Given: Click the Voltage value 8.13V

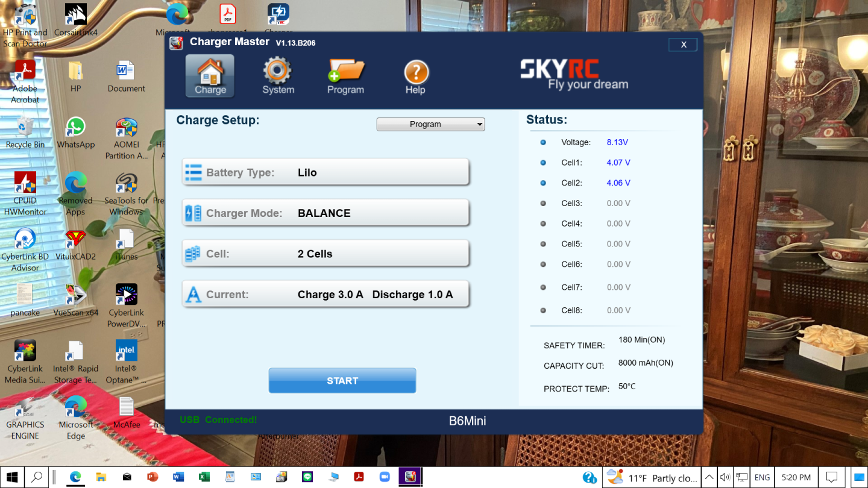Looking at the screenshot, I should tap(617, 142).
